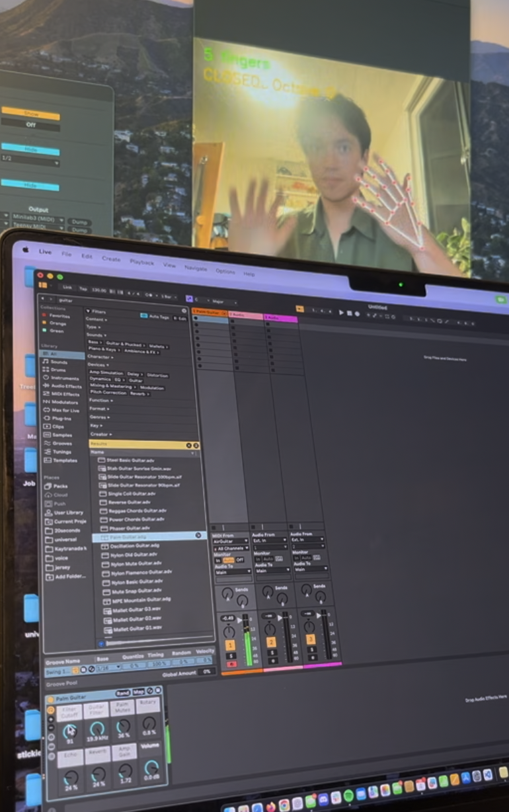509x812 pixels.
Task: Open the Plug-Ins category
Action: tap(58, 419)
